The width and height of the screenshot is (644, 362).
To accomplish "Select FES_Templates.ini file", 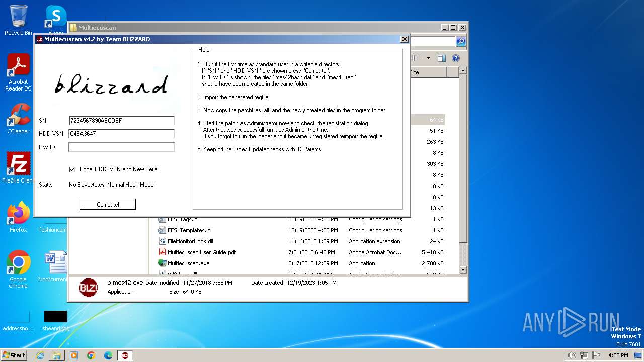I will (x=301, y=230).
